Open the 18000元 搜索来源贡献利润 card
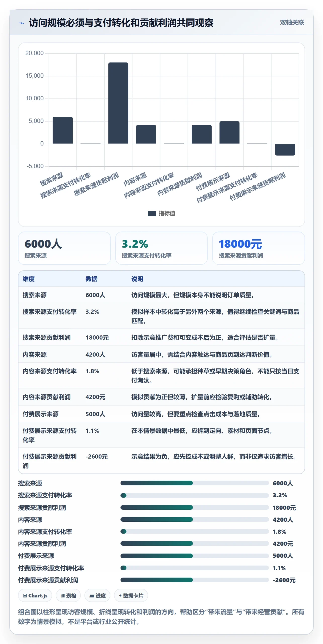The height and width of the screenshot is (644, 323). coord(259,248)
